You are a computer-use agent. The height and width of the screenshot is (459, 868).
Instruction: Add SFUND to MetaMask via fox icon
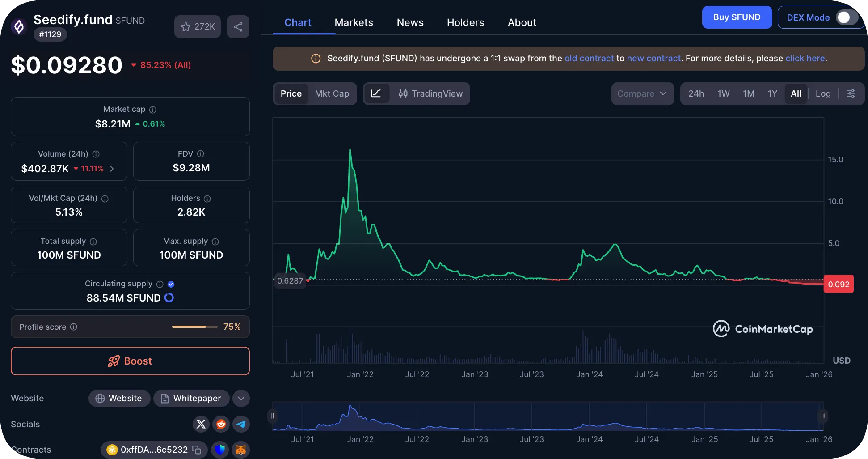pos(241,450)
